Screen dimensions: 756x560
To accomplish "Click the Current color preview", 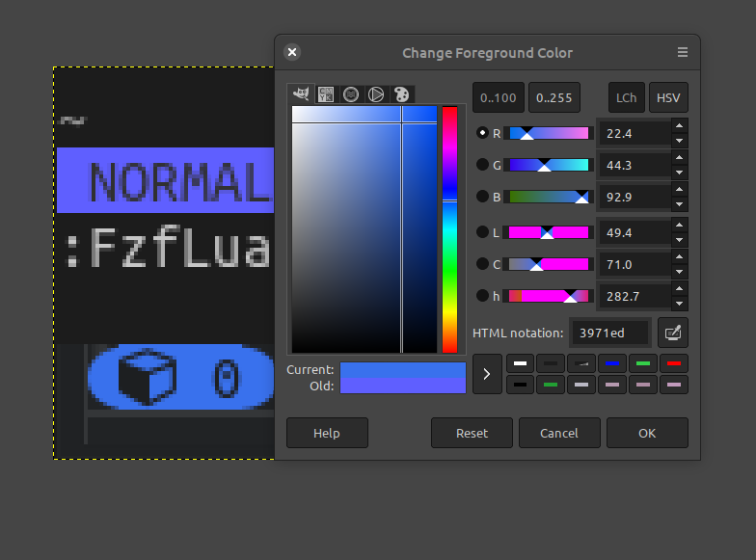I will point(403,370).
